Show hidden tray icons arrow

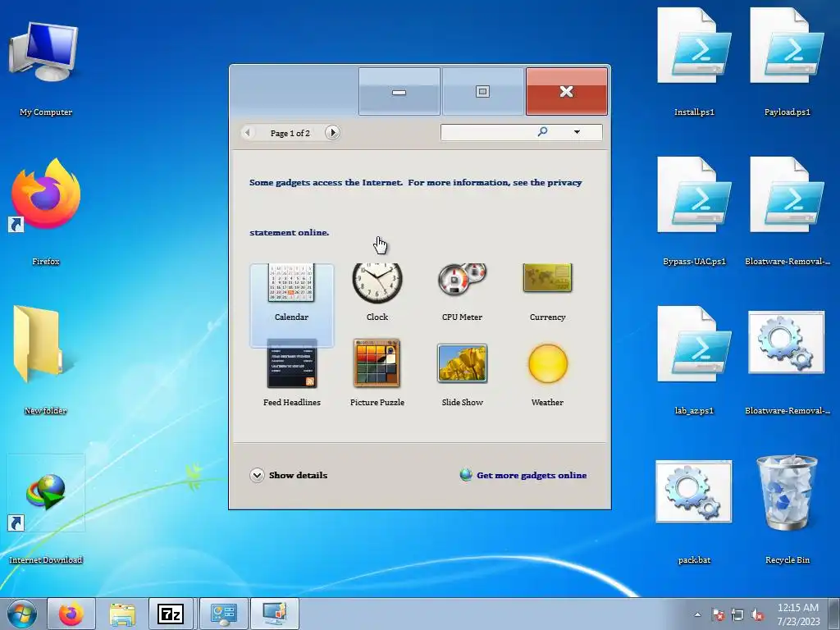(697, 614)
